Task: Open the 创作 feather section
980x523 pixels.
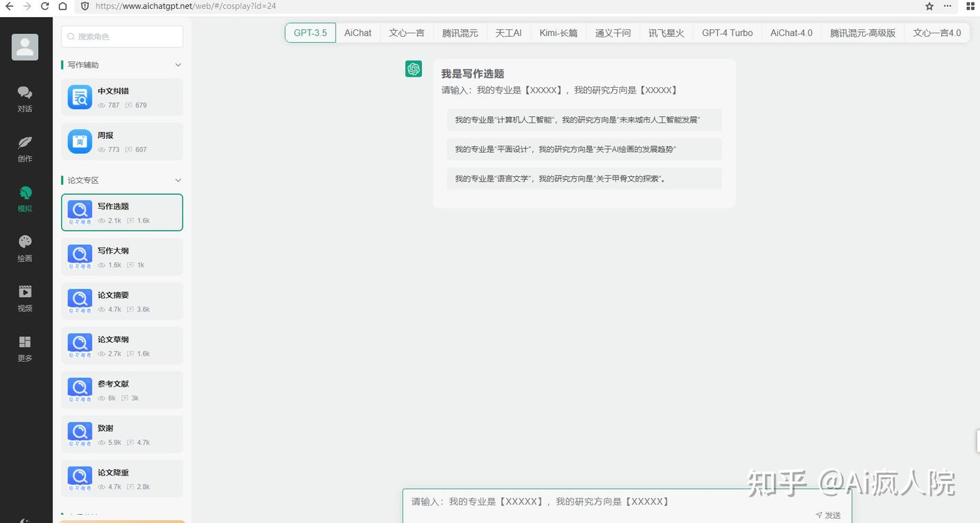Action: 25,149
